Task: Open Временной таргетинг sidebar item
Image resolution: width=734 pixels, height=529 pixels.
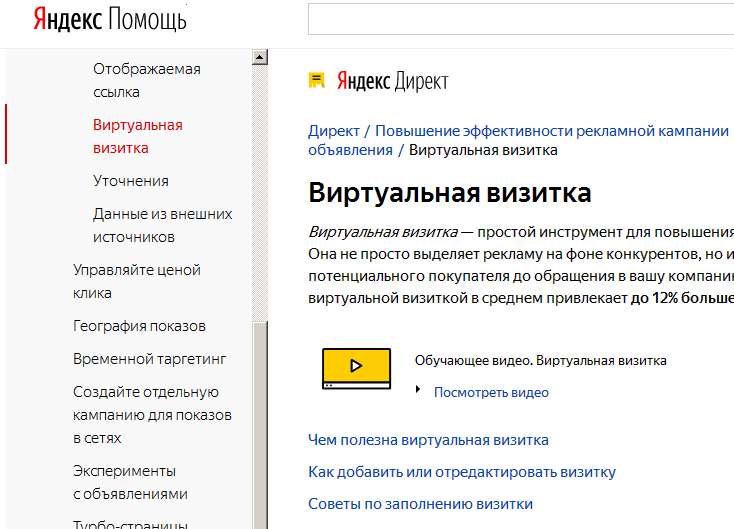Action: (149, 359)
